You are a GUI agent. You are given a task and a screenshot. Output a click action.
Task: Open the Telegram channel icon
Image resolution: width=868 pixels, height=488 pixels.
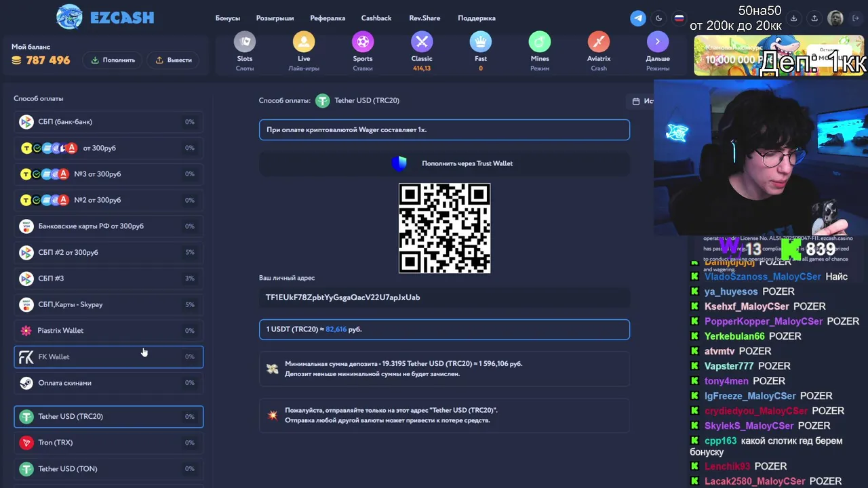[638, 18]
